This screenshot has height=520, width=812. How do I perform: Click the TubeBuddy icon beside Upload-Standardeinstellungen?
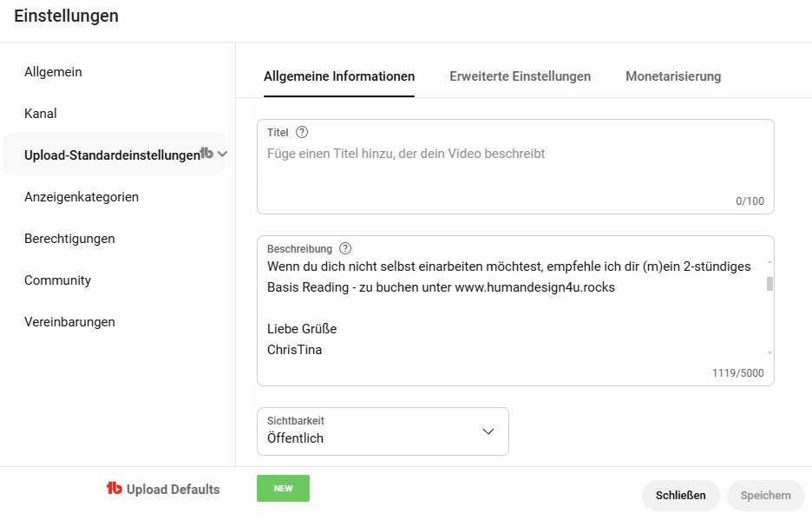206,154
